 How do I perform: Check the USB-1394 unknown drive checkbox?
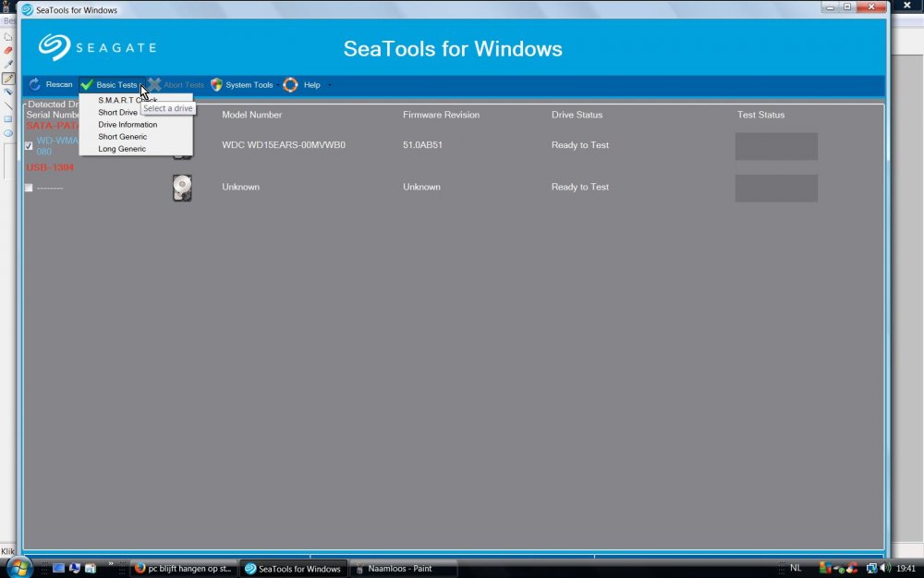coord(29,188)
